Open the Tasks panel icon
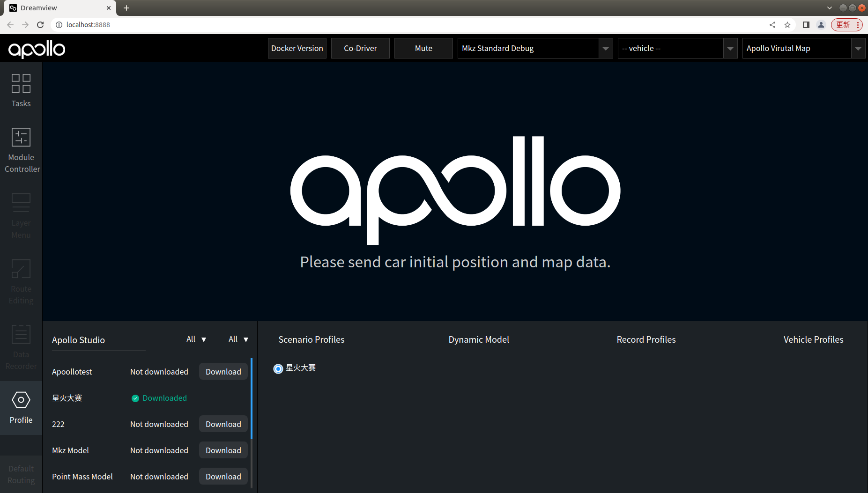This screenshot has height=493, width=868. point(21,84)
